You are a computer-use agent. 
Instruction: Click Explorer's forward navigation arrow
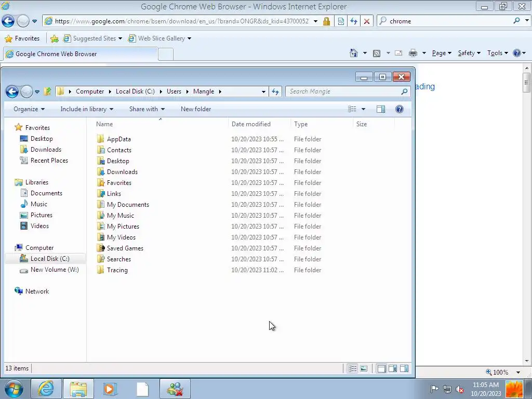pyautogui.click(x=26, y=91)
